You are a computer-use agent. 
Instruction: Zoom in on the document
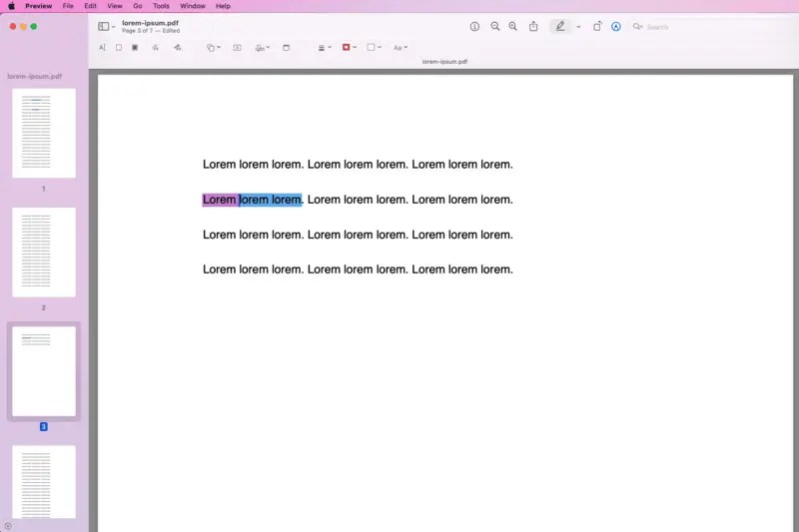pos(513,27)
